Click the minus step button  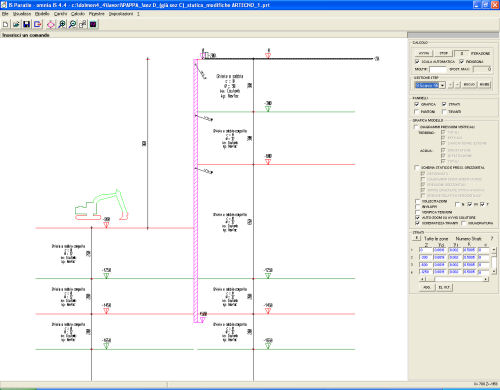[457, 85]
